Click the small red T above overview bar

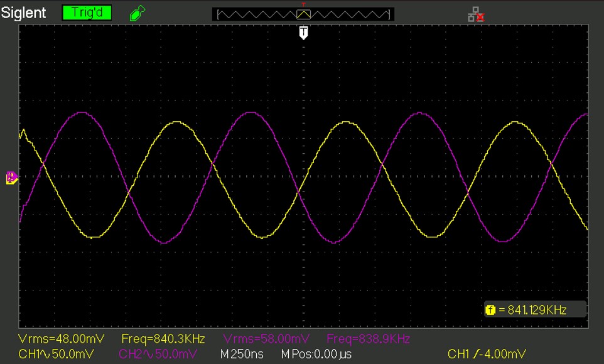303,4
